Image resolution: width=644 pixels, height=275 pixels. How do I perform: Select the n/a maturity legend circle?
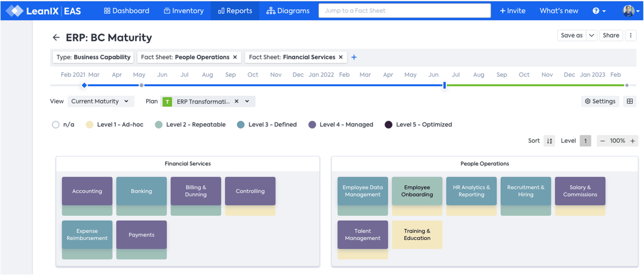(56, 124)
